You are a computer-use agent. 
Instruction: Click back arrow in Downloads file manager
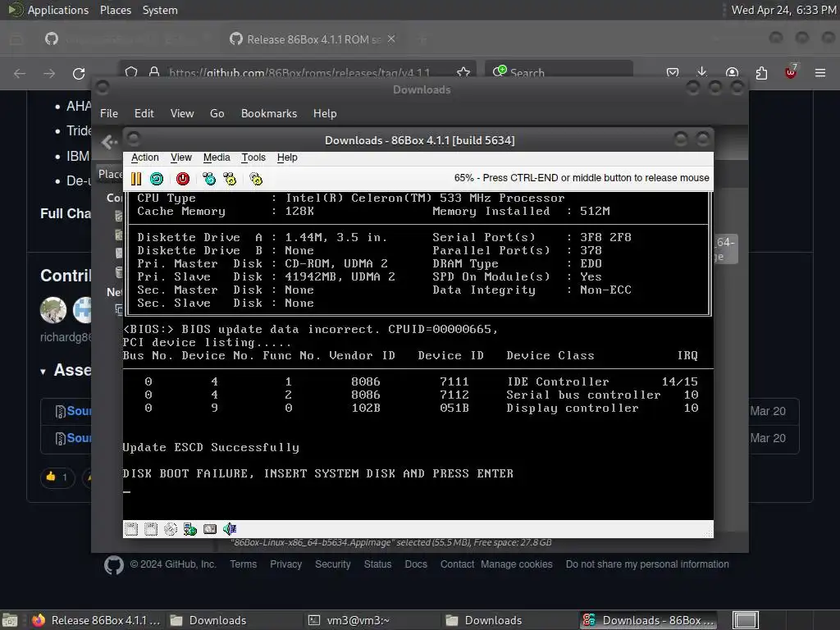click(109, 142)
